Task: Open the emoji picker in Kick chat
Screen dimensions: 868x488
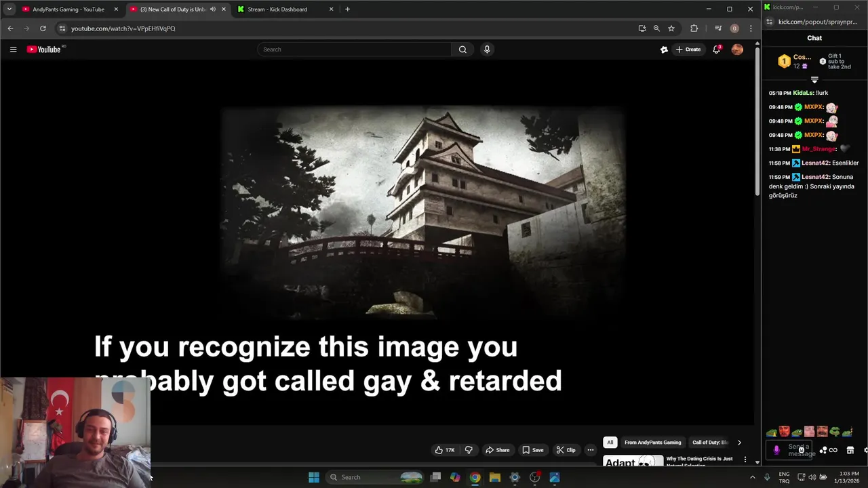Action: click(802, 449)
